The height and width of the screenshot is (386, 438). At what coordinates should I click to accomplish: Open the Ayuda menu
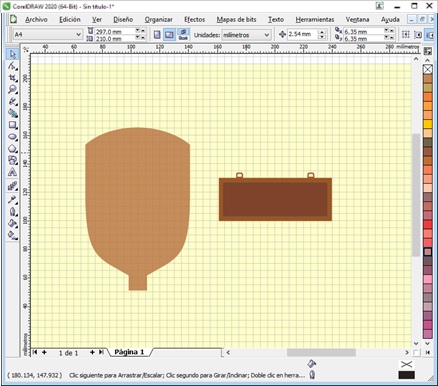[x=390, y=19]
